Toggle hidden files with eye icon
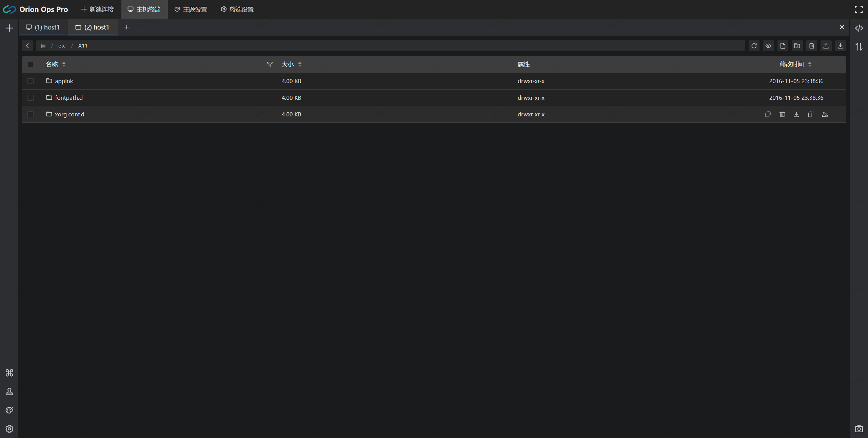Screen dimensions: 868x438 pyautogui.click(x=768, y=46)
